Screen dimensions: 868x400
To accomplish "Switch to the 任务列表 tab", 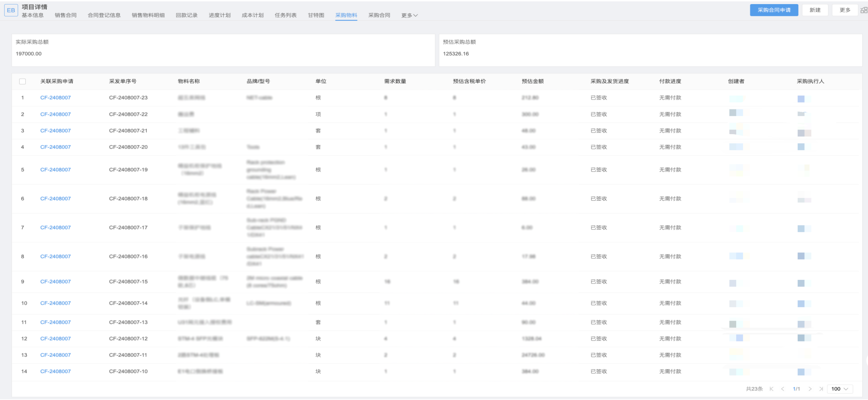I will 286,15.
